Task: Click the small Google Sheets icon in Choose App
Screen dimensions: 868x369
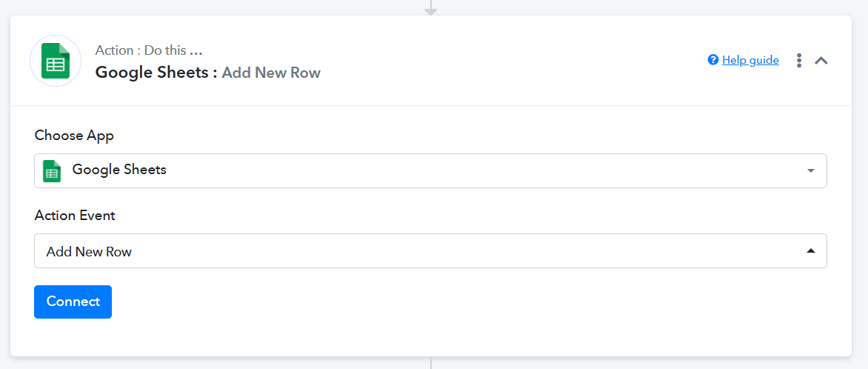Action: (52, 171)
